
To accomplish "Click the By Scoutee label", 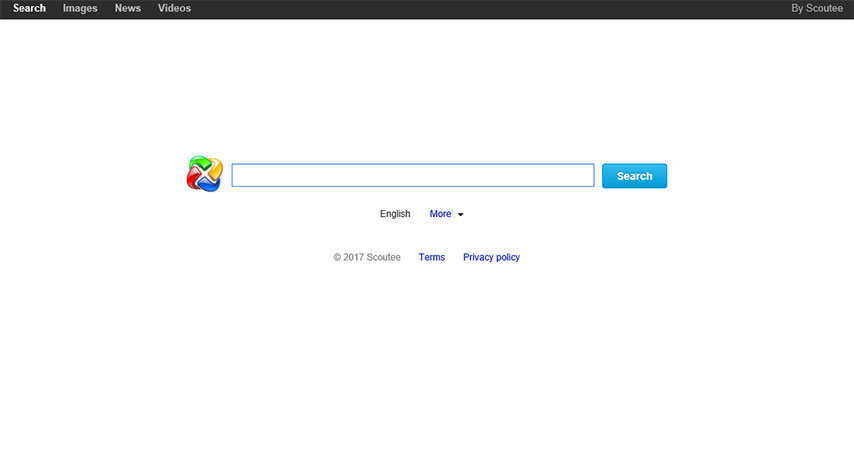I will tap(816, 9).
